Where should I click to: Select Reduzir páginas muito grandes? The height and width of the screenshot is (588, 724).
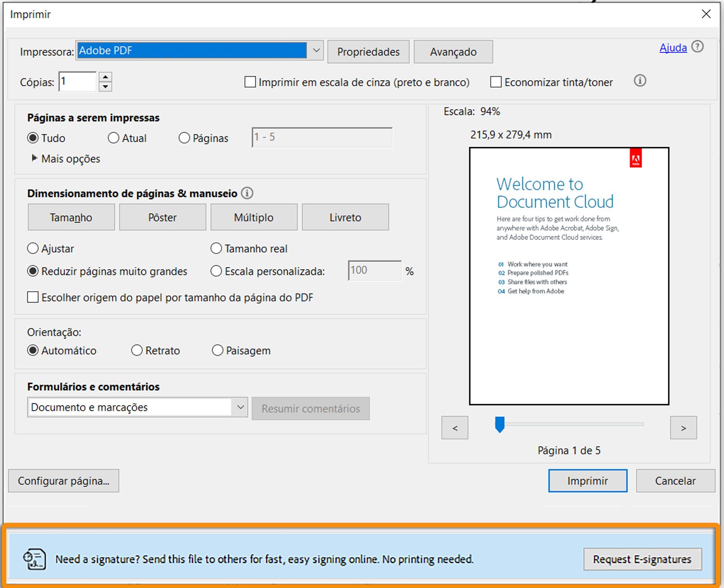pos(33,271)
